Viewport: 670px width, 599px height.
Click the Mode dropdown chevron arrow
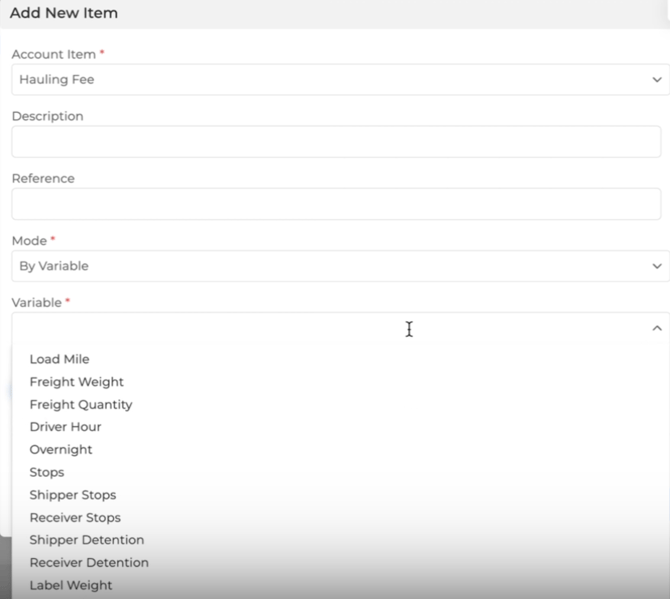coord(657,266)
